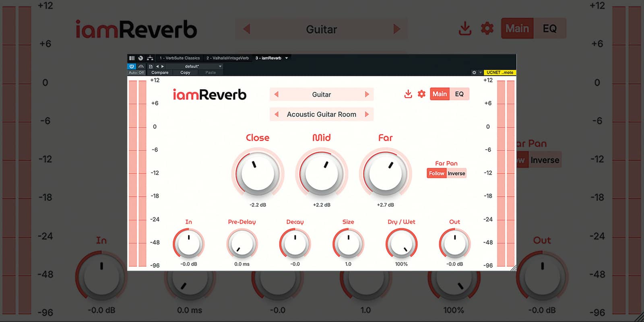644x322 pixels.
Task: Click the -2.2 dB value under Close
Action: coord(258,205)
